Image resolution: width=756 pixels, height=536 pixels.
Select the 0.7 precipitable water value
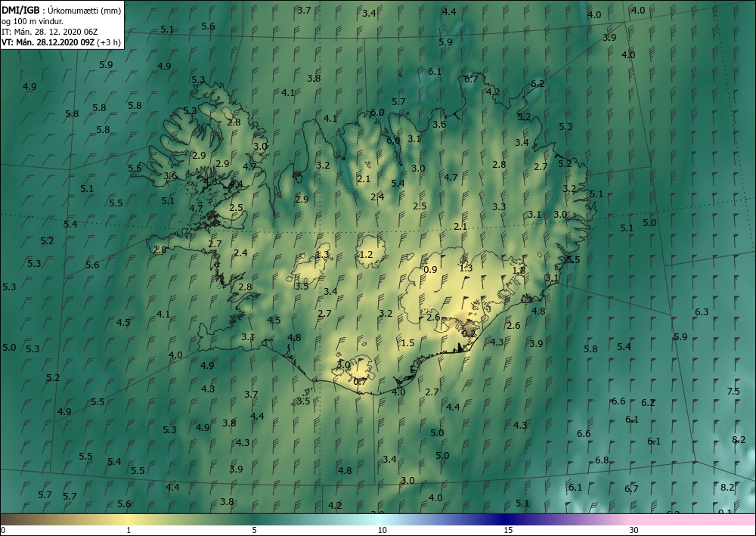coord(360,381)
